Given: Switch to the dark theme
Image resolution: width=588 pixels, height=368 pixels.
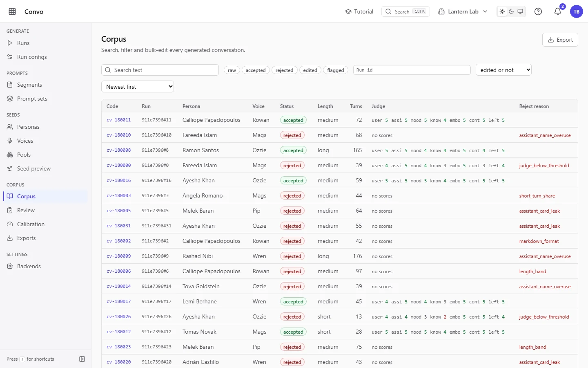Looking at the screenshot, I should point(511,11).
